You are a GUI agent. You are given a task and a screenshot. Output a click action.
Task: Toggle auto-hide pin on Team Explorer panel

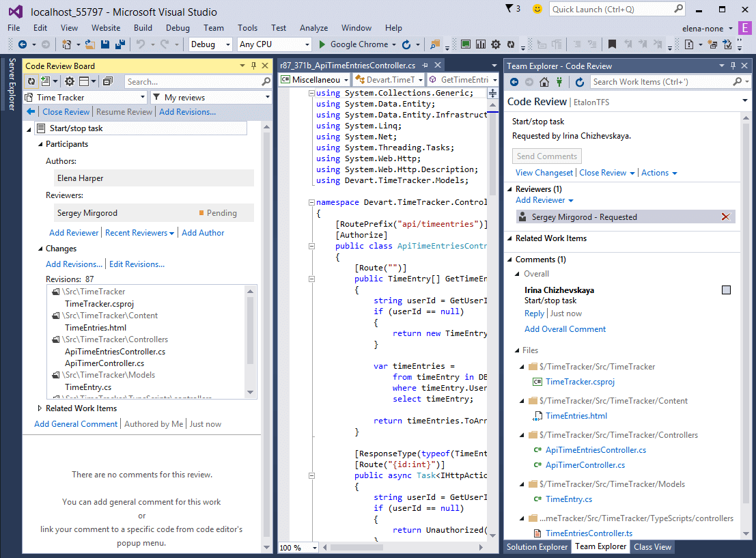tap(733, 66)
